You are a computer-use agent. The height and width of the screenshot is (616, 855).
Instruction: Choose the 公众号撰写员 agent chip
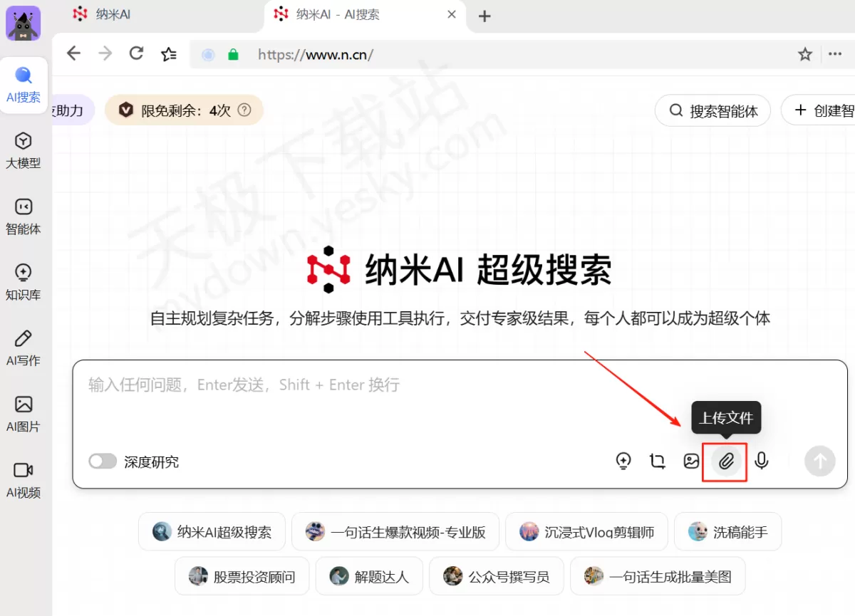497,576
